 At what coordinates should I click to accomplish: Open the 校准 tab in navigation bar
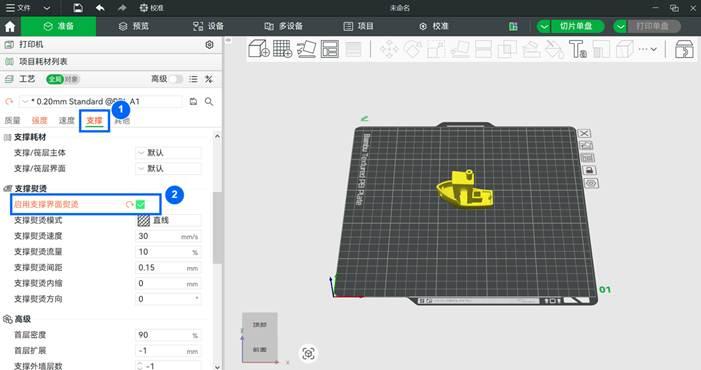pos(434,26)
